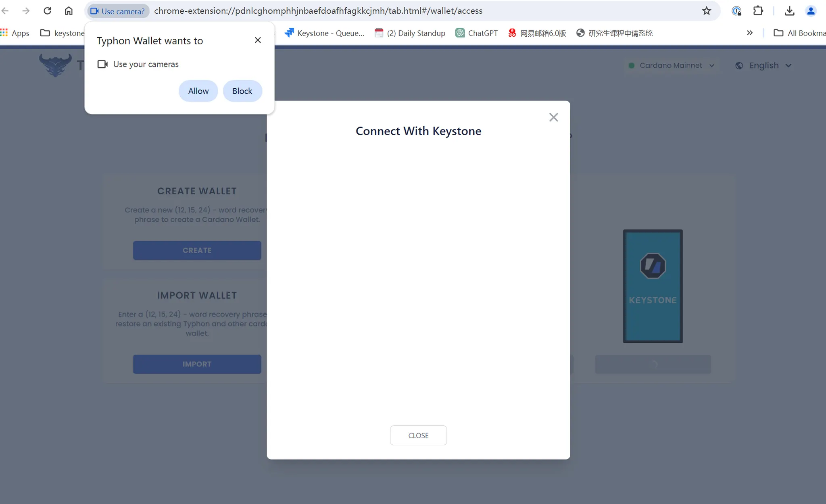Dismiss the camera permission popup
826x504 pixels.
pyautogui.click(x=258, y=40)
